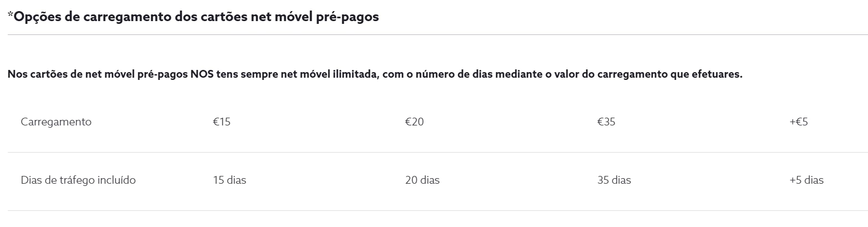Click the '15 dias' table cell
Image resolution: width=868 pixels, height=227 pixels.
click(x=229, y=180)
